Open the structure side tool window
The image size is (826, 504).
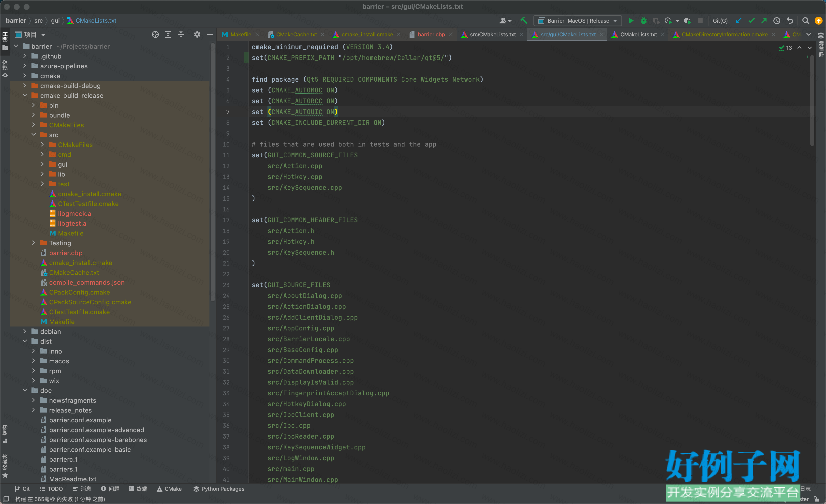coord(5,434)
